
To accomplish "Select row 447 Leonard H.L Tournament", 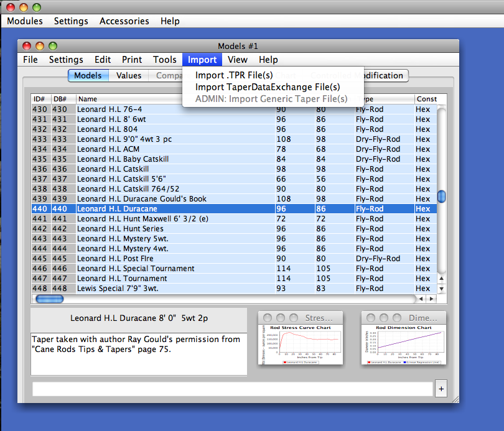I will (x=234, y=279).
